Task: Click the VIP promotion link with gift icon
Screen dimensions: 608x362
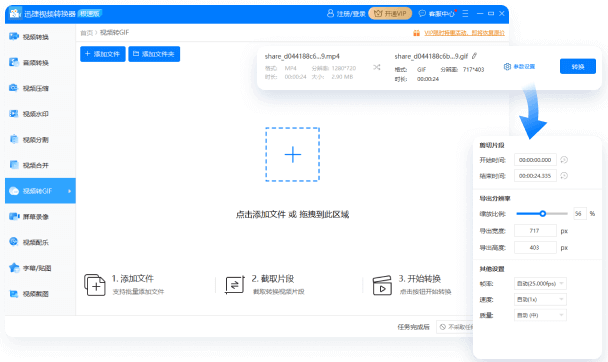Action: coord(459,33)
